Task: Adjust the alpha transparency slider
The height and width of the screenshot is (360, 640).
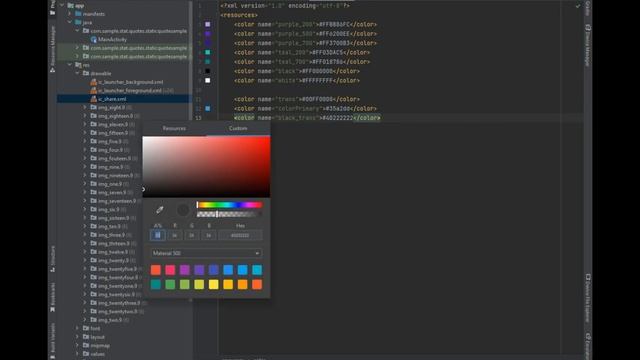Action: click(x=229, y=214)
